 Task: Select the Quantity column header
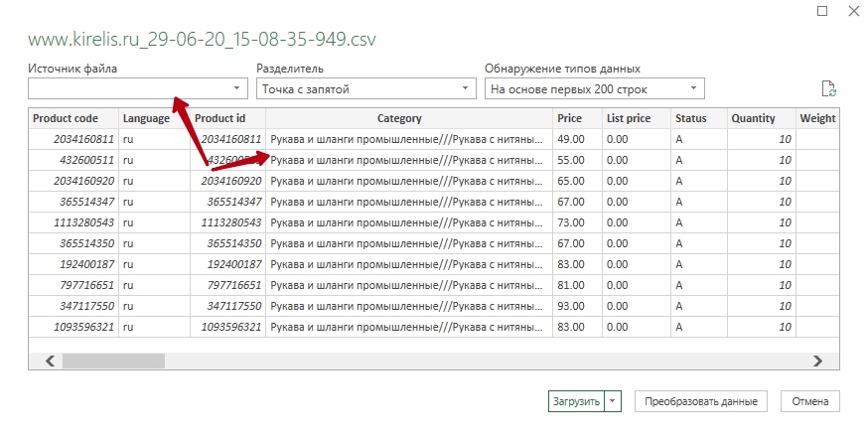tap(762, 118)
